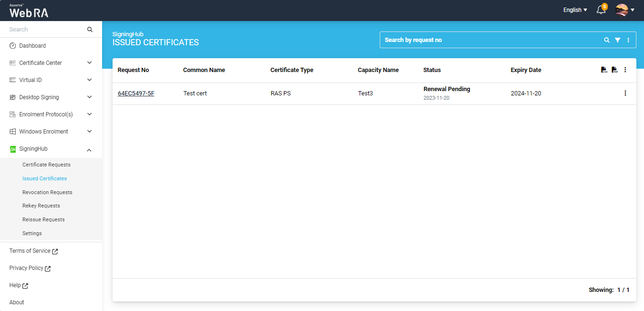Viewport: 644px width, 311px height.
Task: Open row actions for Test cert
Action: pos(625,93)
